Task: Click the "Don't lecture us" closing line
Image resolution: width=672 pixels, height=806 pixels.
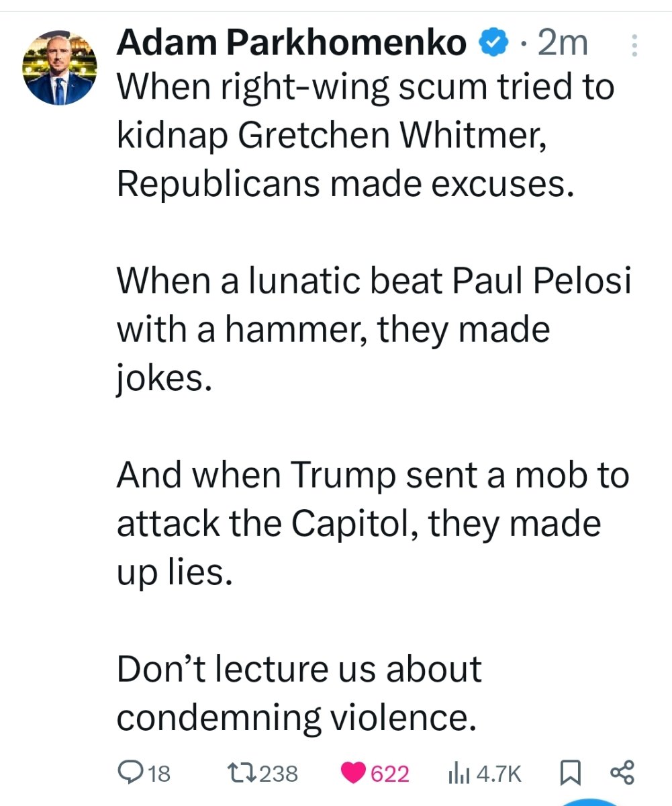Action: coord(299,693)
